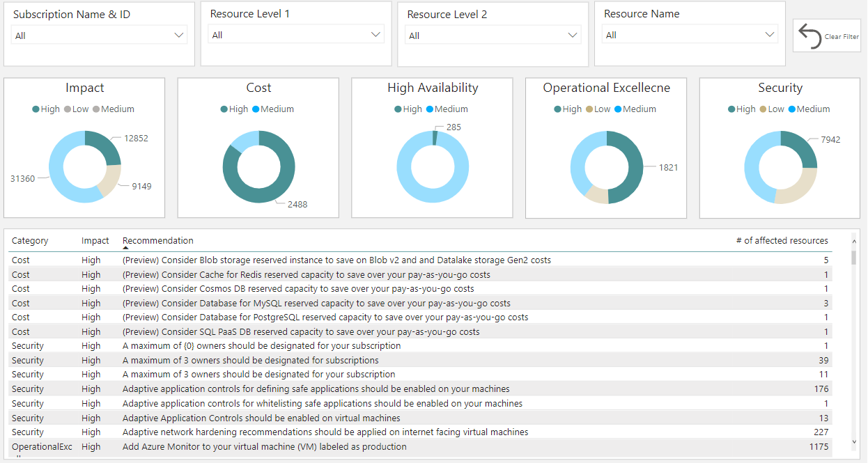The width and height of the screenshot is (868, 463).
Task: Sort table by Category column header
Action: 30,241
